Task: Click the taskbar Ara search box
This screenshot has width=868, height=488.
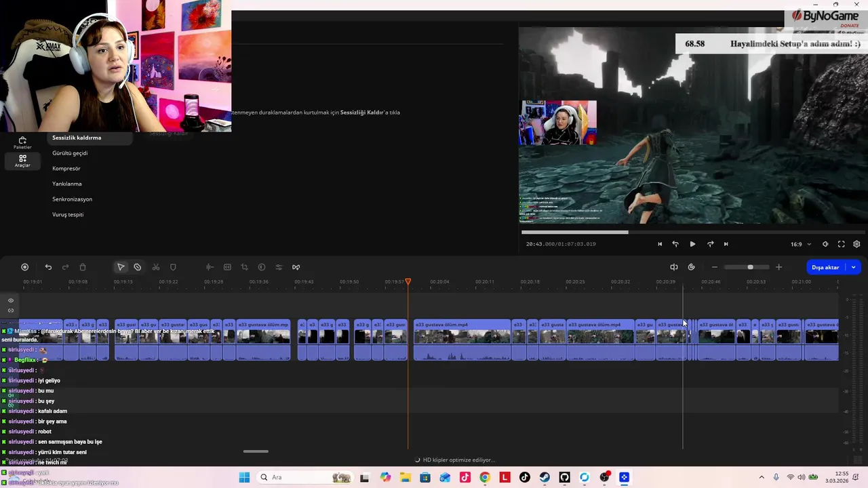Action: [x=305, y=477]
